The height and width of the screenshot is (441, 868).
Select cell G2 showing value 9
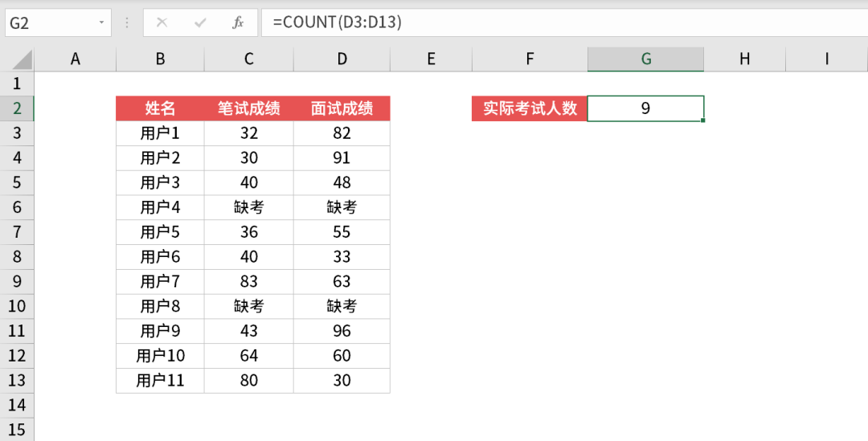tap(645, 108)
